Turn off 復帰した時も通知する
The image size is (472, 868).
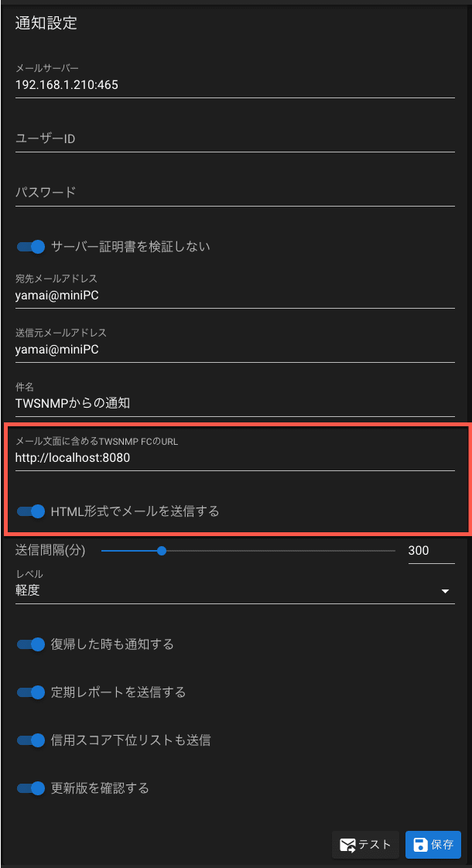pos(30,644)
